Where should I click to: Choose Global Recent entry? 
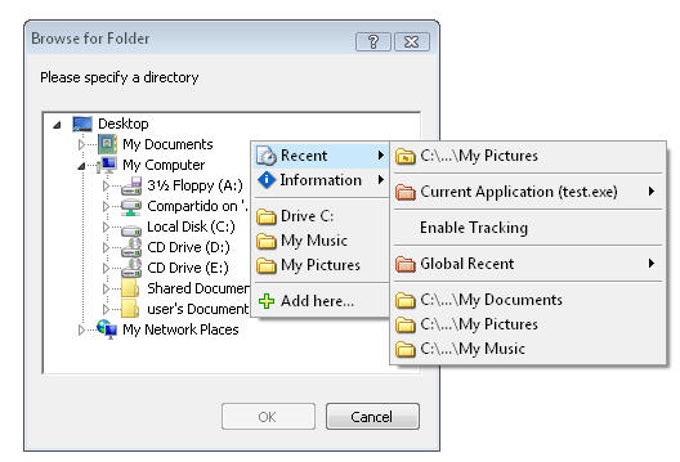tap(528, 264)
